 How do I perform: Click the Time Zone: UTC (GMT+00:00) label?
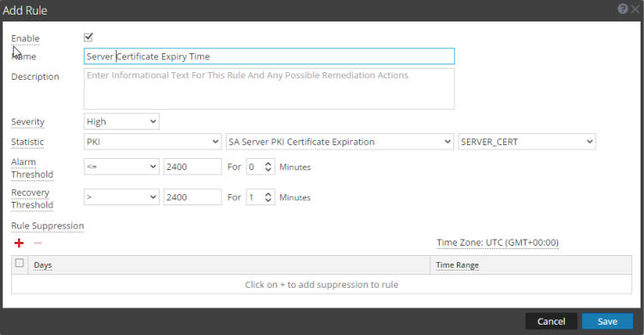(x=497, y=242)
